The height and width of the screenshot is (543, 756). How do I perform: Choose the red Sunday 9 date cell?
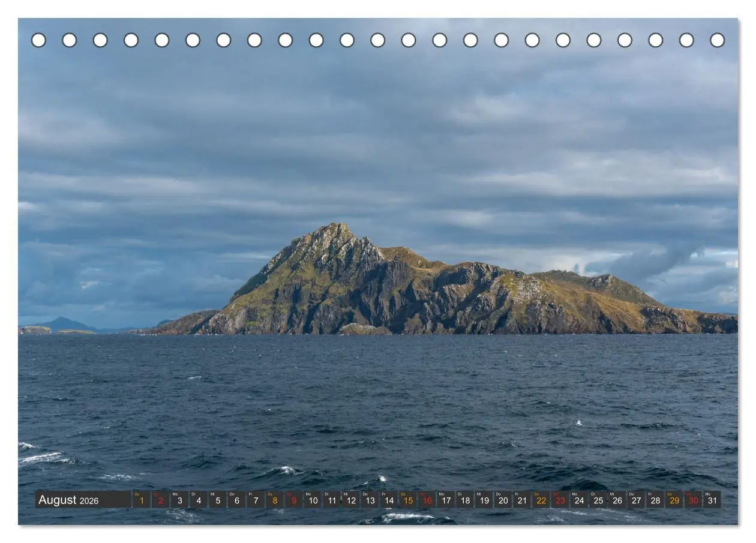[x=294, y=499]
